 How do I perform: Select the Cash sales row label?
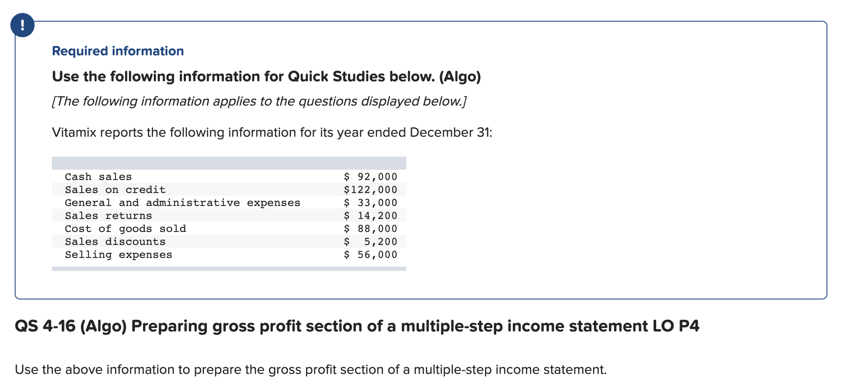click(98, 177)
